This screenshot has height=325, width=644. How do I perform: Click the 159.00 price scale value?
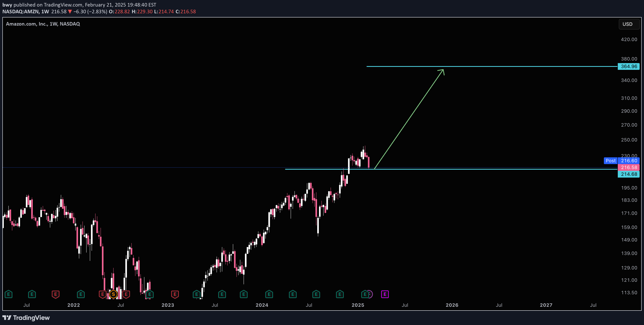[x=629, y=227]
